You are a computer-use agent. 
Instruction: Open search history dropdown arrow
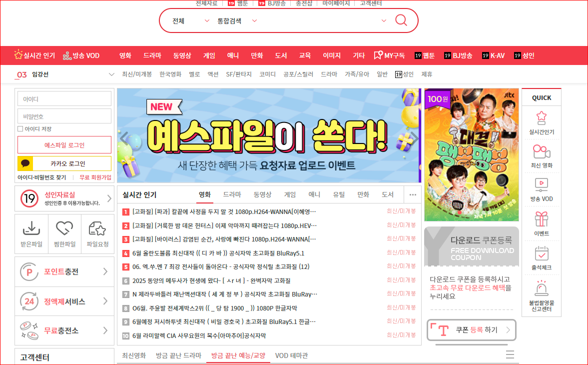coord(384,20)
